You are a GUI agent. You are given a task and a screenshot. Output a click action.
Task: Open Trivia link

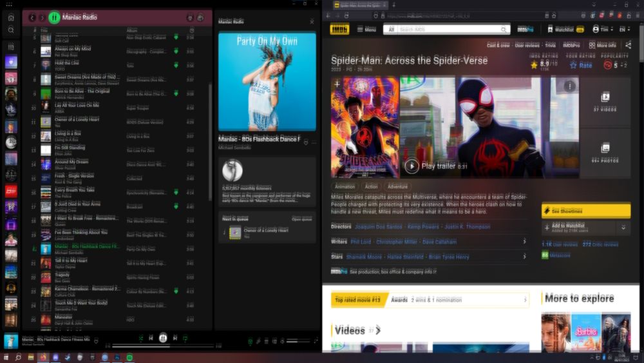point(551,45)
